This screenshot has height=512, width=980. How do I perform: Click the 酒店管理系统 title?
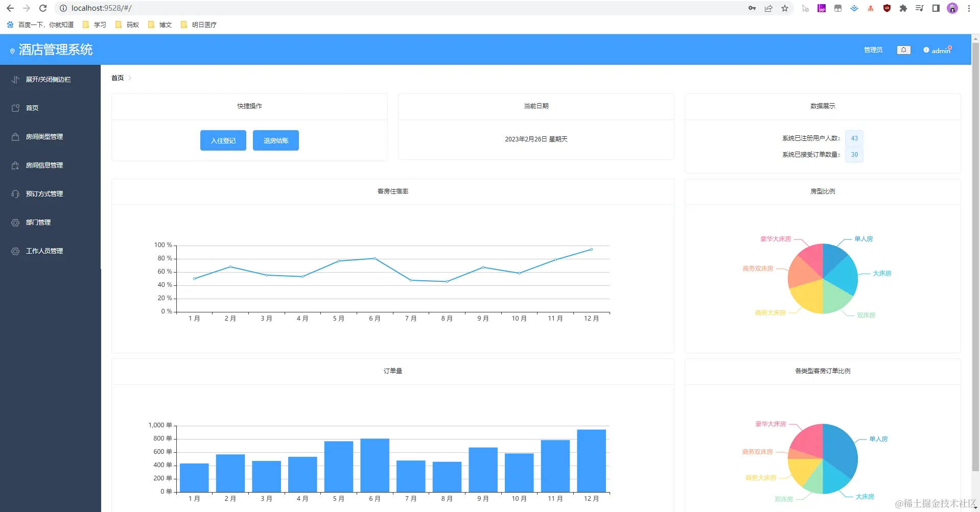pyautogui.click(x=56, y=50)
